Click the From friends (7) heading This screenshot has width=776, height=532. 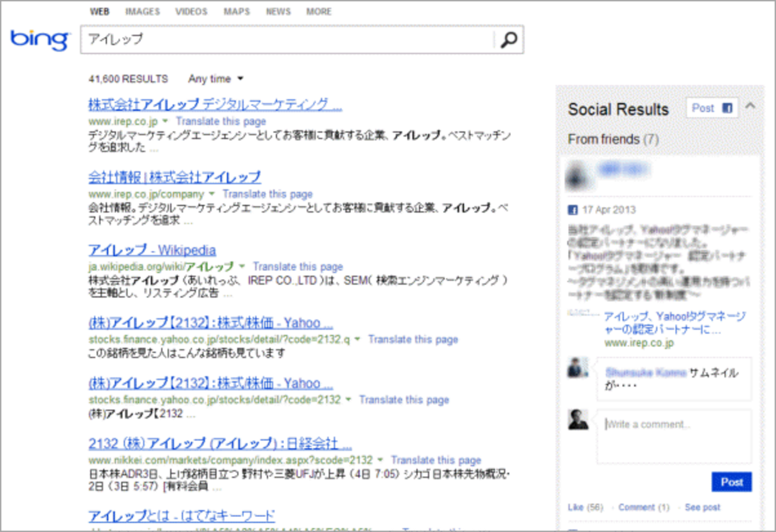click(613, 139)
